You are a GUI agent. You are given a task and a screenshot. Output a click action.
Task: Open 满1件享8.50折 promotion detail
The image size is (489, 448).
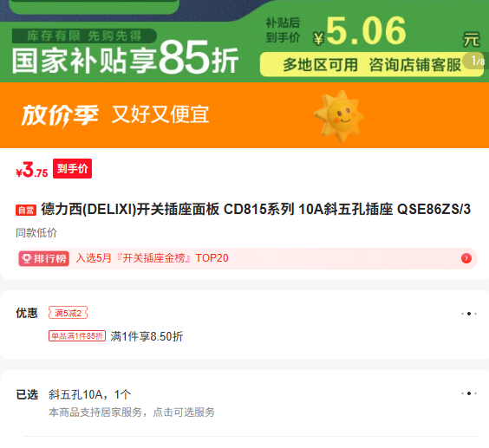(x=147, y=336)
